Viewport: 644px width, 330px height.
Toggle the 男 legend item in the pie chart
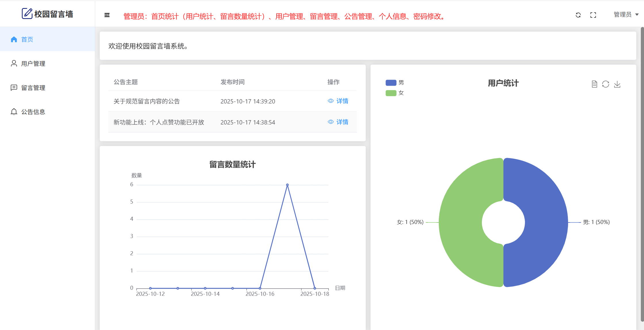pos(394,83)
